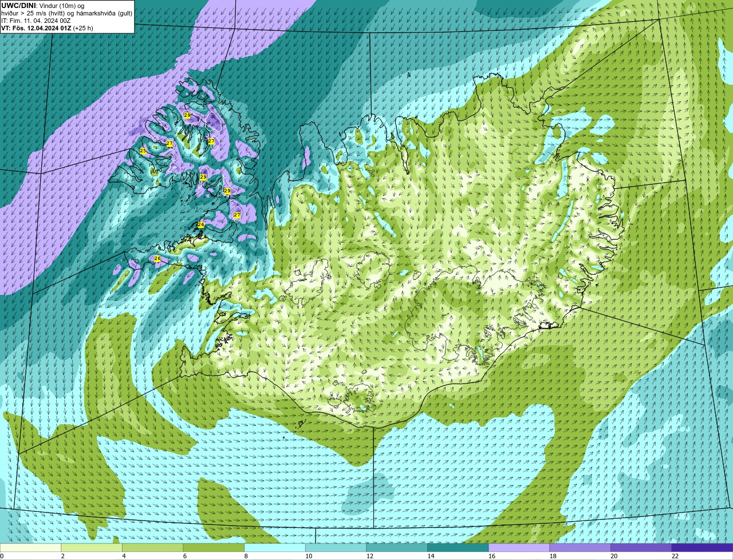Click the legend scale label "8"
The width and height of the screenshot is (733, 560).
(246, 556)
